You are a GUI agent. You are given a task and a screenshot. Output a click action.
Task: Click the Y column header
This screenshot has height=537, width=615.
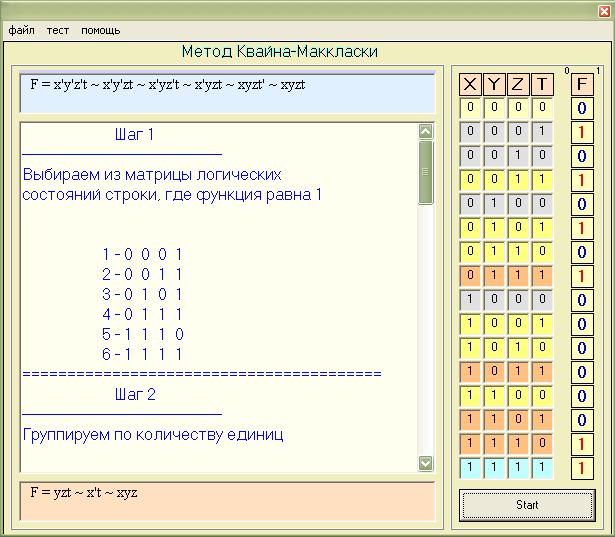click(494, 84)
